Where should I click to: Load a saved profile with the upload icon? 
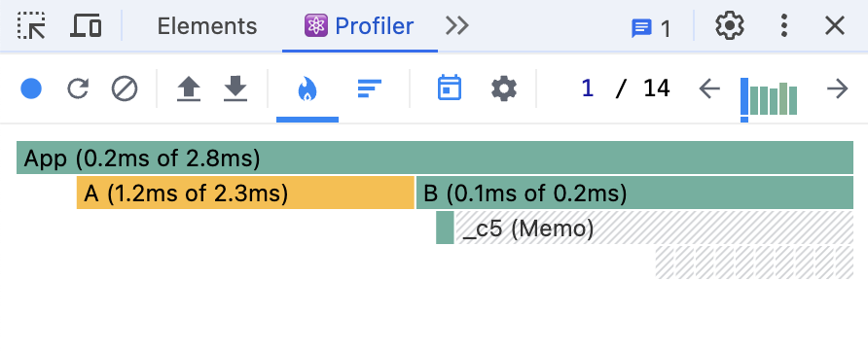click(189, 88)
